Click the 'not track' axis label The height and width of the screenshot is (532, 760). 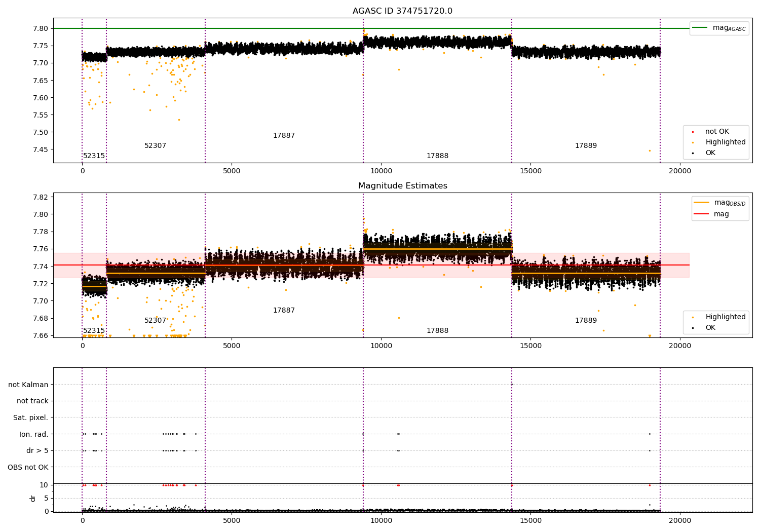pyautogui.click(x=32, y=401)
